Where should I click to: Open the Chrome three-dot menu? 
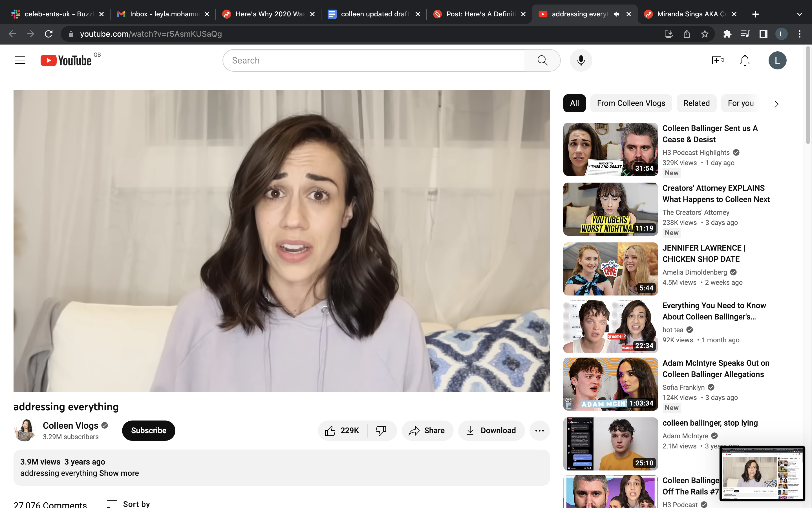[800, 34]
